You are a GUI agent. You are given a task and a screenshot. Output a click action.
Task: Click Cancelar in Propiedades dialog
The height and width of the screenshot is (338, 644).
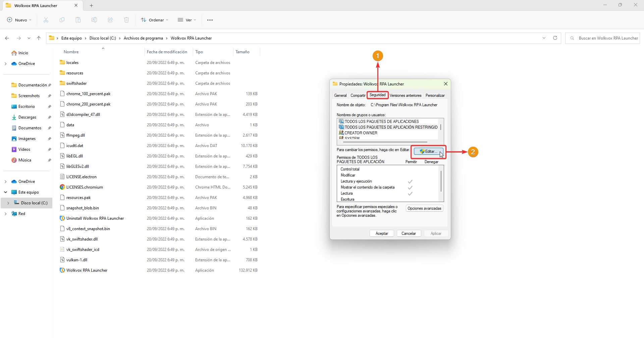coord(409,233)
